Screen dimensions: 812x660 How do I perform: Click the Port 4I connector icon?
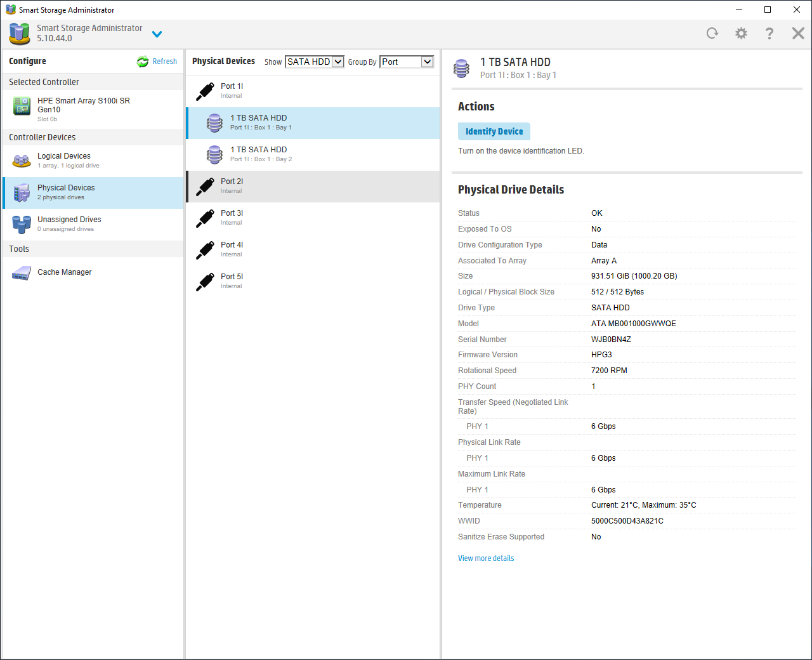[x=205, y=250]
